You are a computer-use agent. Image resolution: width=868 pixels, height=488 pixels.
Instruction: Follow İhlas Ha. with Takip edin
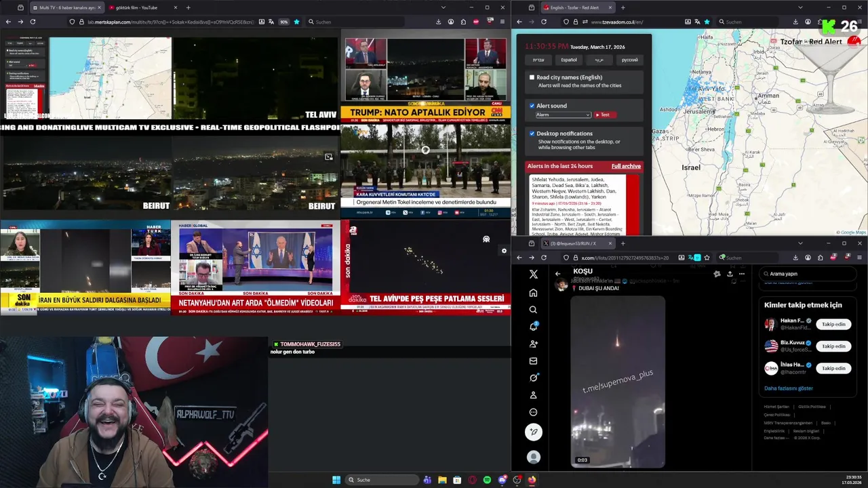pyautogui.click(x=833, y=368)
